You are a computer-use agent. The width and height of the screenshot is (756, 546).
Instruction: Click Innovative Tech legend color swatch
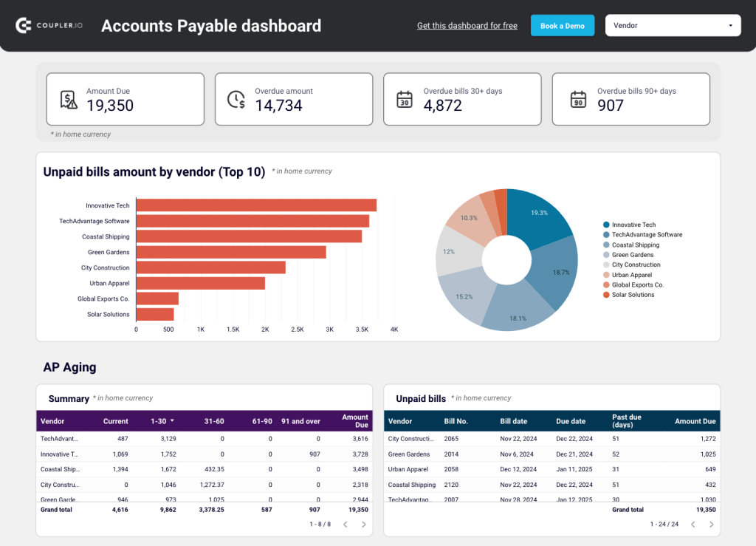(606, 225)
